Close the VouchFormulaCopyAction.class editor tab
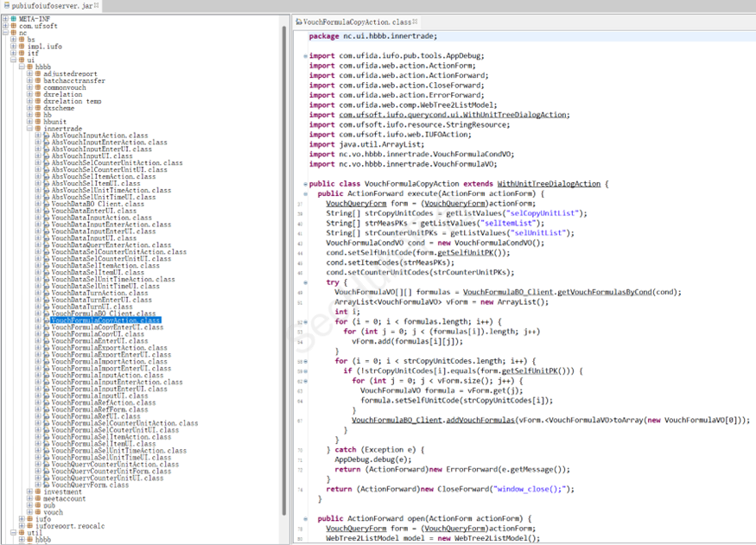 click(415, 22)
